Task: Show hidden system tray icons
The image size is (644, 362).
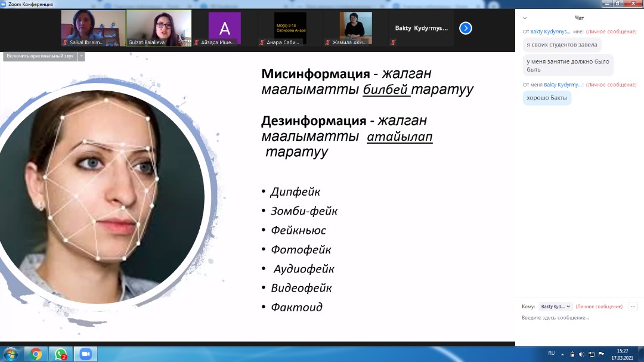Action: click(x=563, y=354)
